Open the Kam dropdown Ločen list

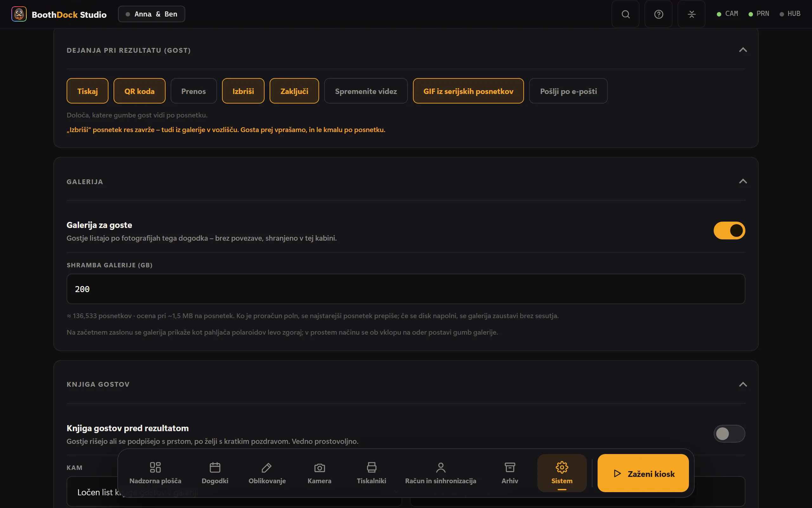pyautogui.click(x=234, y=492)
